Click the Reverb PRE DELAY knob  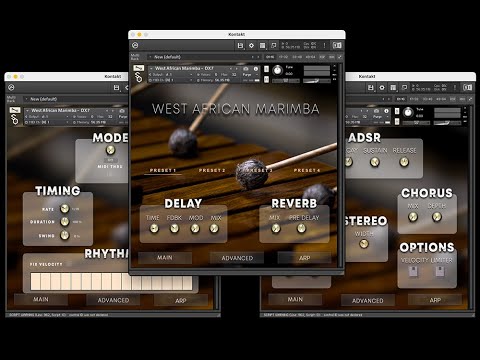(x=301, y=228)
